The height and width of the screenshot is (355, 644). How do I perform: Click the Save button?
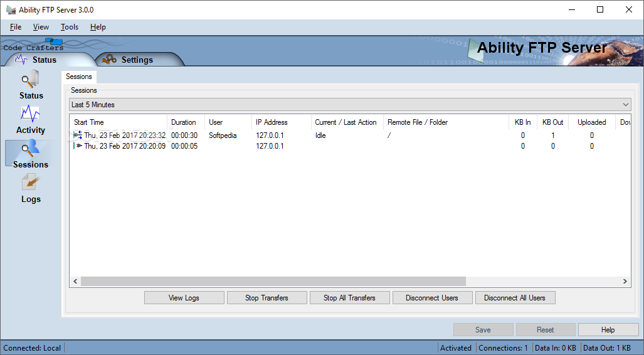(x=483, y=329)
